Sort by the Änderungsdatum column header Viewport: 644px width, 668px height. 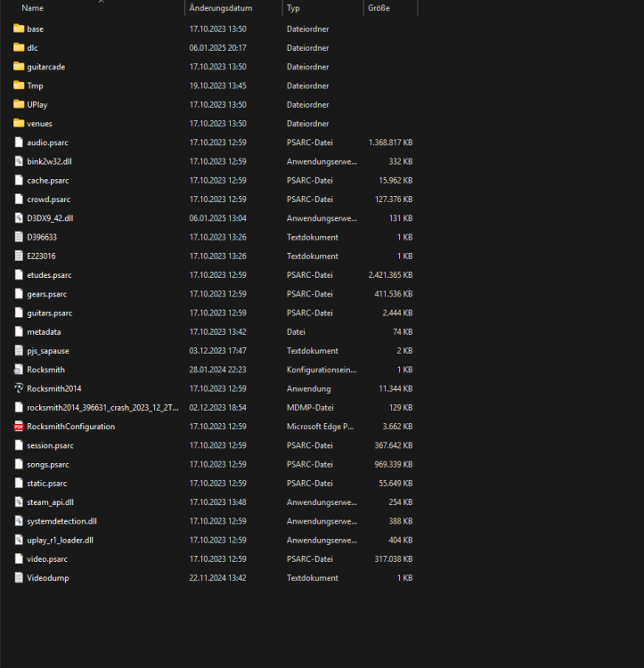click(221, 8)
